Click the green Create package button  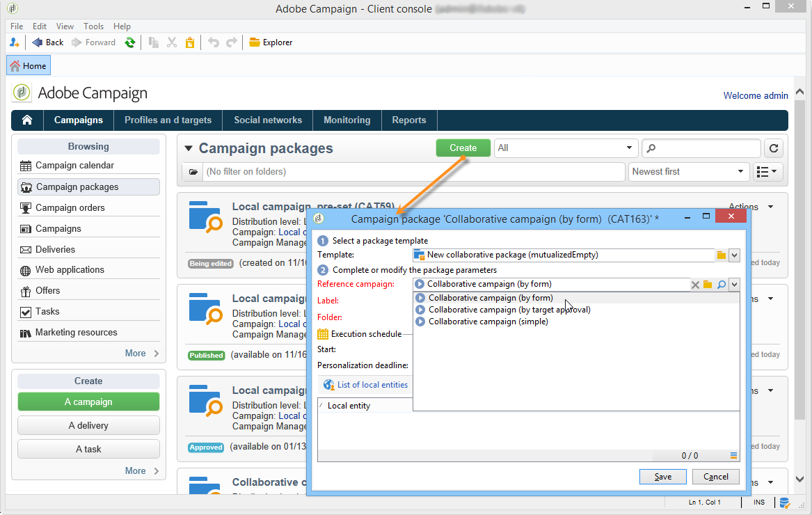[463, 148]
